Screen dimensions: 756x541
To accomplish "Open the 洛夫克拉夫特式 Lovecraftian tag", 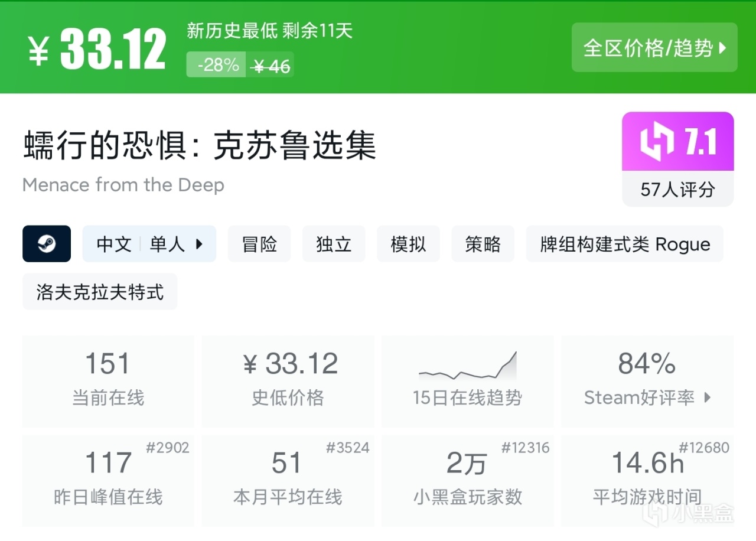I will coord(100,292).
